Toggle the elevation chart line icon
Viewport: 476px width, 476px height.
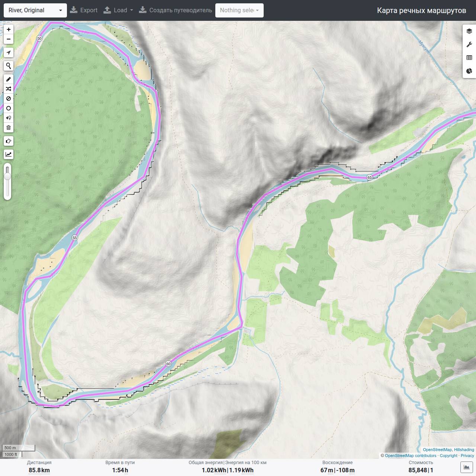(9, 154)
